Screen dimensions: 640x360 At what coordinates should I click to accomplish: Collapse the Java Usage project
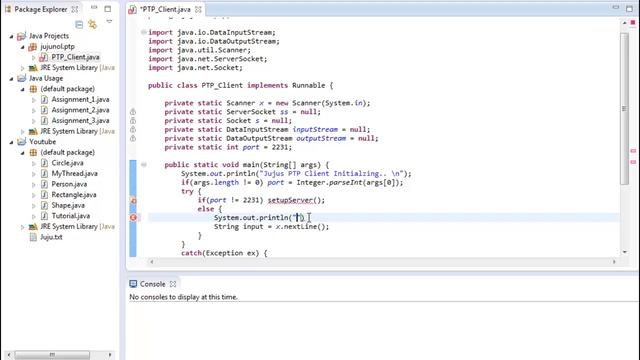pos(11,79)
